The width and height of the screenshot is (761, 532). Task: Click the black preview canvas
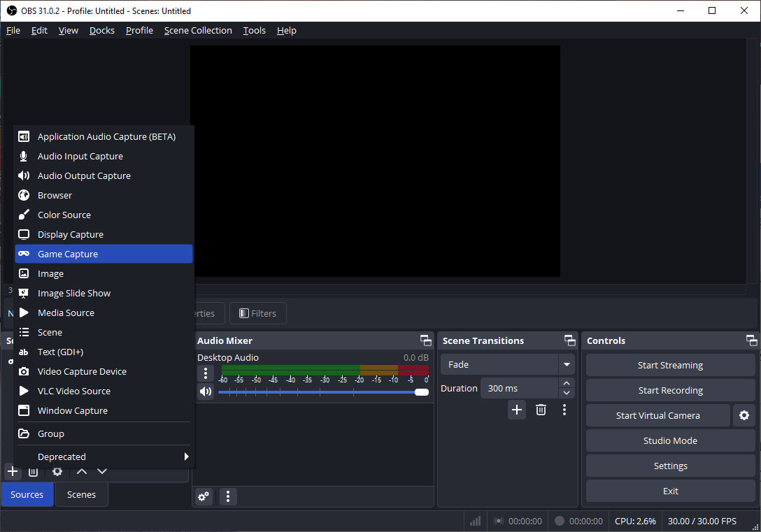tap(375, 161)
